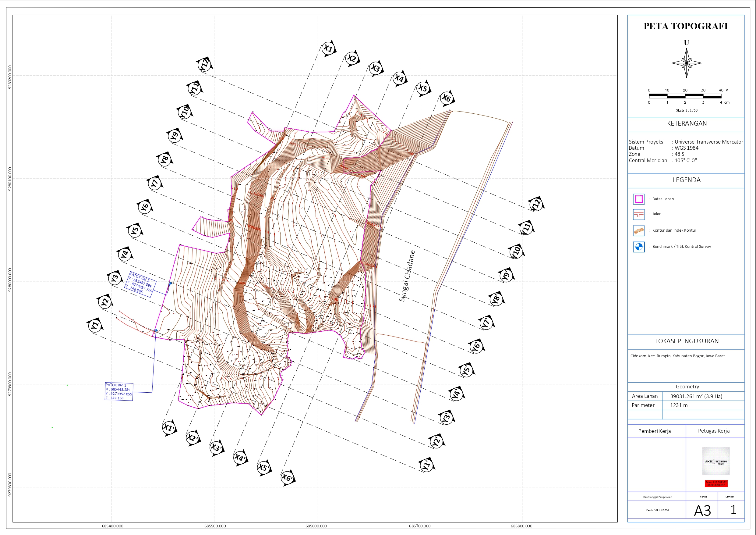Click the Kontur dan Indek Kontur legend icon

pos(638,230)
